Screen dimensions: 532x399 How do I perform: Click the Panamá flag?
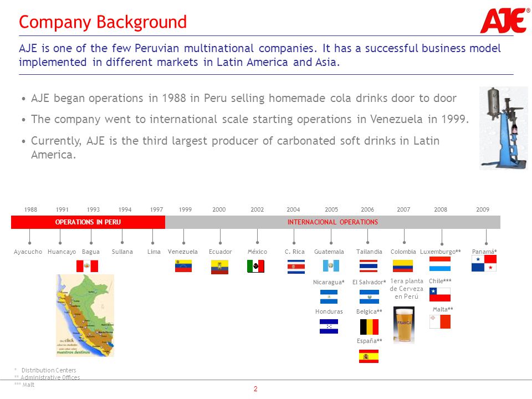coord(484,263)
